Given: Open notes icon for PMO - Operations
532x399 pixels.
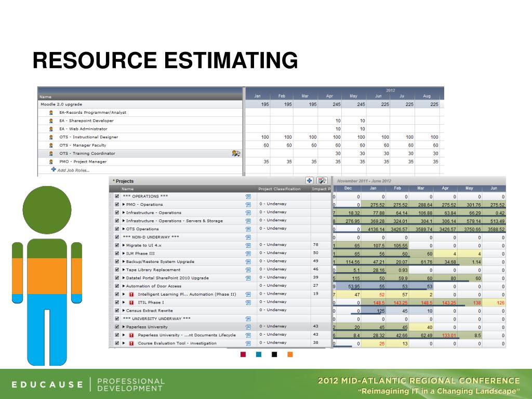Looking at the screenshot, I should pos(248,205).
